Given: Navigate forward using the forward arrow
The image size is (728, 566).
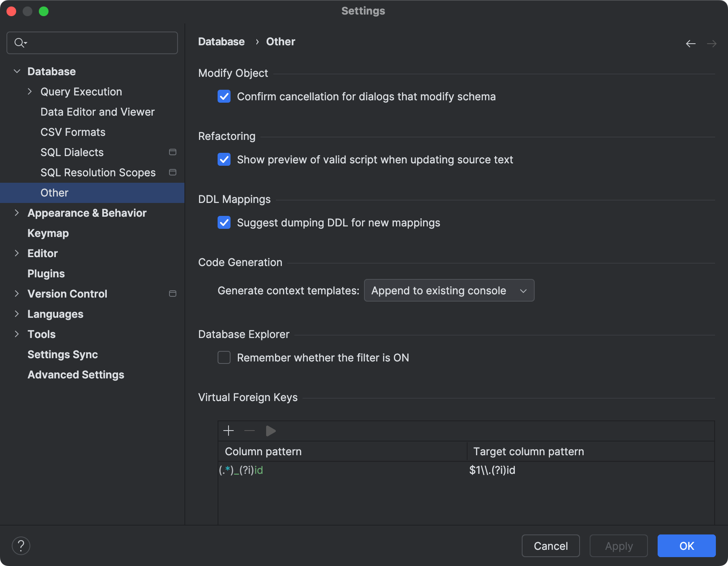Looking at the screenshot, I should 711,43.
